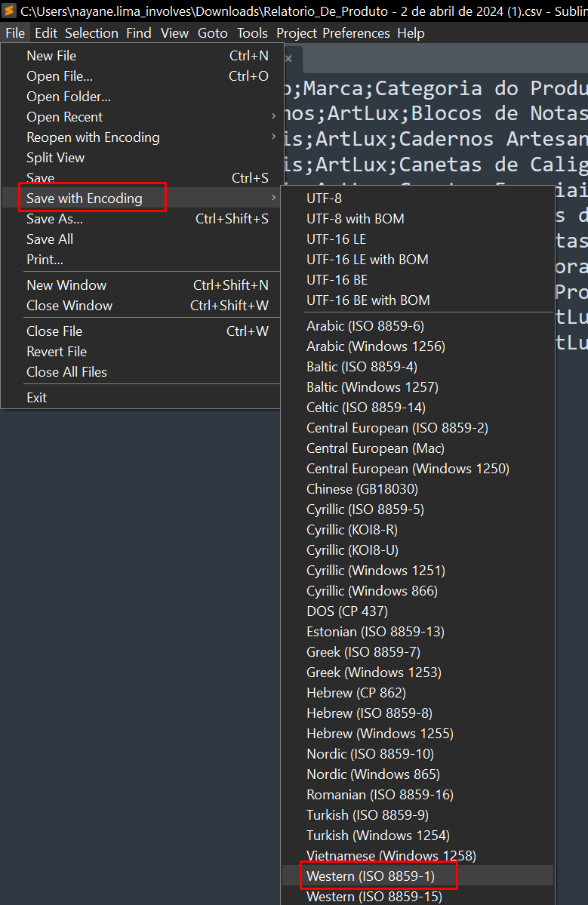
Task: Expand the Open Recent submenu arrow
Action: pyautogui.click(x=273, y=117)
